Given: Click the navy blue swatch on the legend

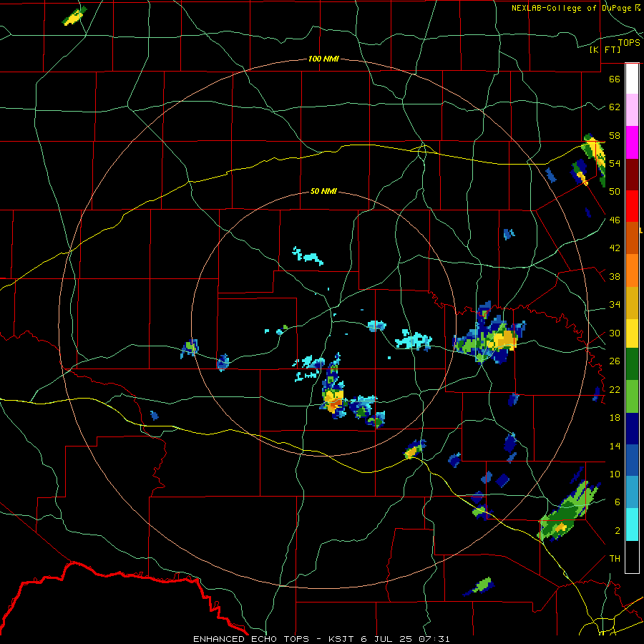Looking at the screenshot, I should [x=632, y=429].
